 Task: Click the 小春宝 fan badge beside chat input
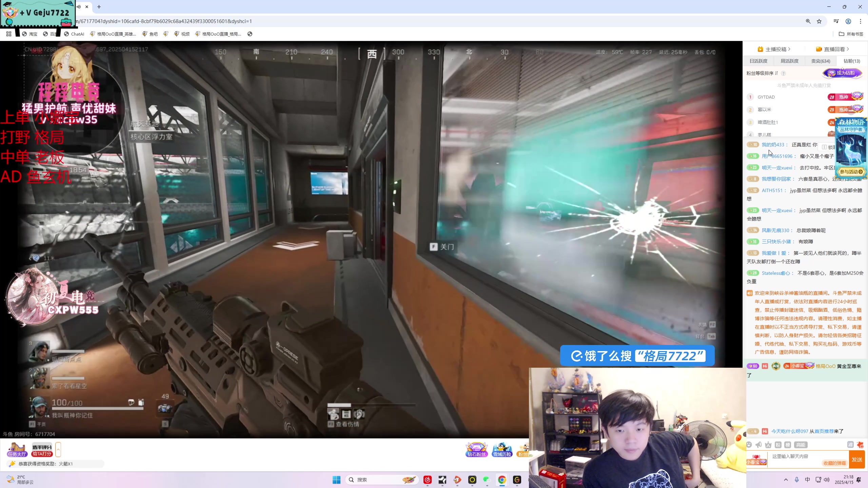click(x=756, y=460)
